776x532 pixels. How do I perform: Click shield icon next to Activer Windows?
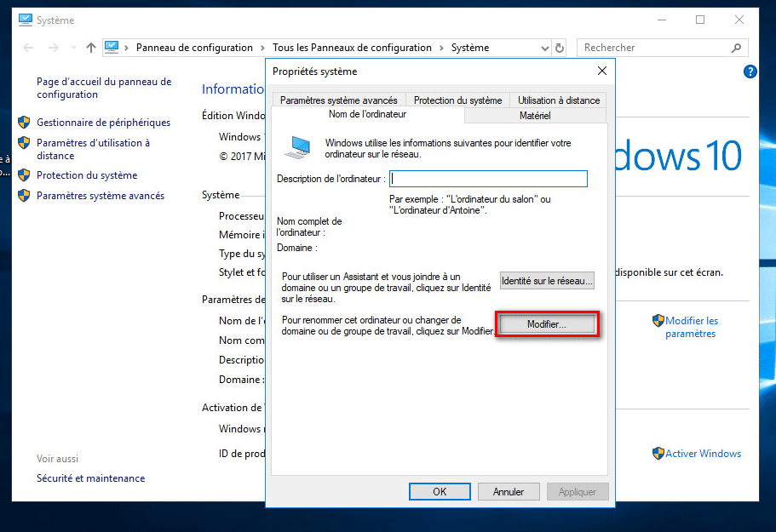[x=658, y=453]
